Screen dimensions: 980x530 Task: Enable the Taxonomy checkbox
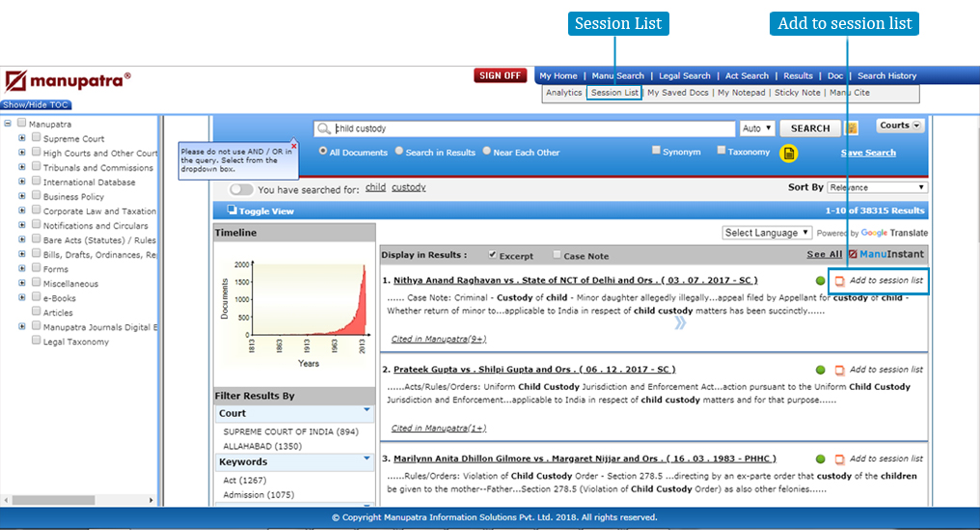721,151
